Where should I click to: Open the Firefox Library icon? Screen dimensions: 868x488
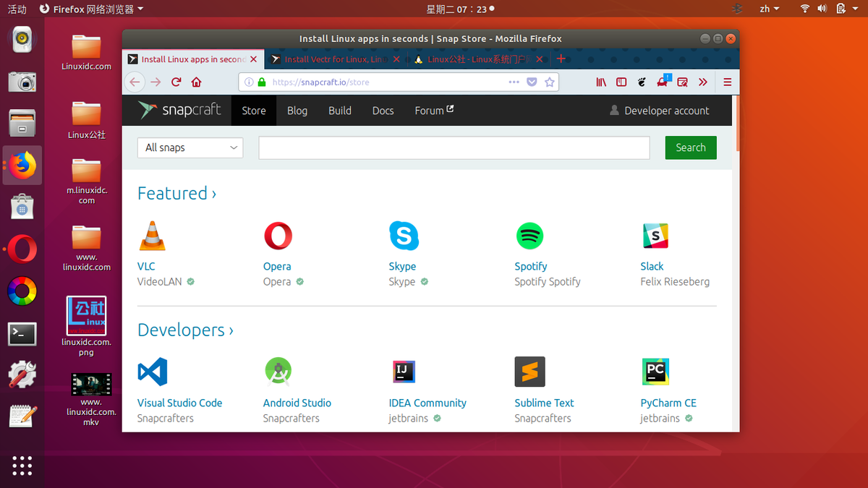point(601,82)
